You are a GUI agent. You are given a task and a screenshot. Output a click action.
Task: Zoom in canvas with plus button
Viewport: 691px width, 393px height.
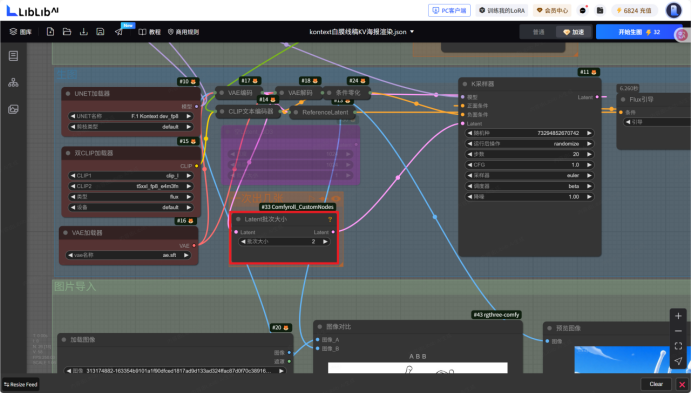tap(678, 315)
